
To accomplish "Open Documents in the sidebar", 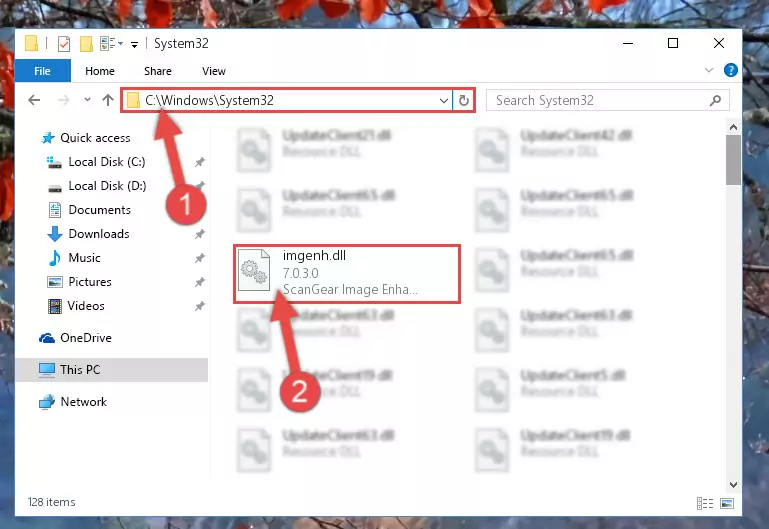I will point(100,210).
